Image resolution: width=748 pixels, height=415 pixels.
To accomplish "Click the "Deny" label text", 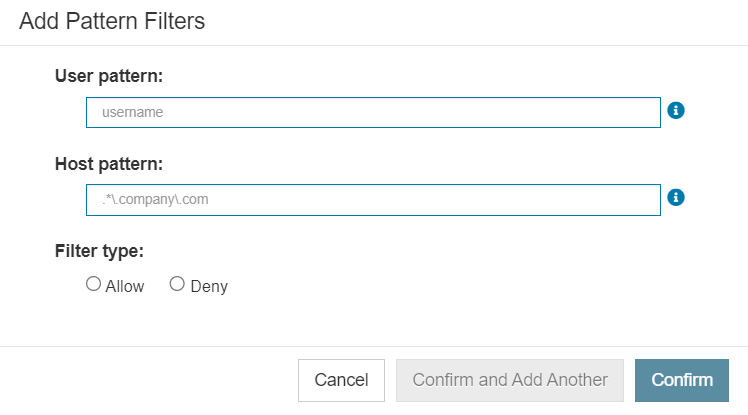I will [209, 286].
